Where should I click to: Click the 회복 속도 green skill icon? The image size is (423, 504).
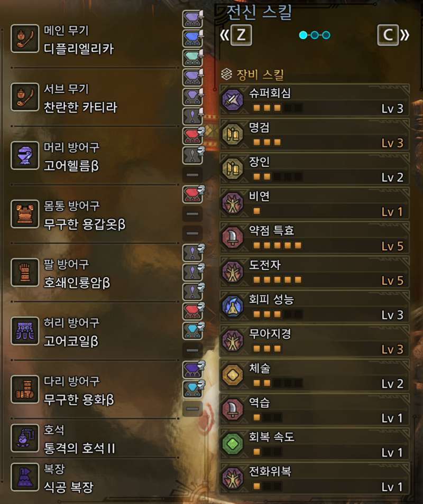tap(233, 444)
